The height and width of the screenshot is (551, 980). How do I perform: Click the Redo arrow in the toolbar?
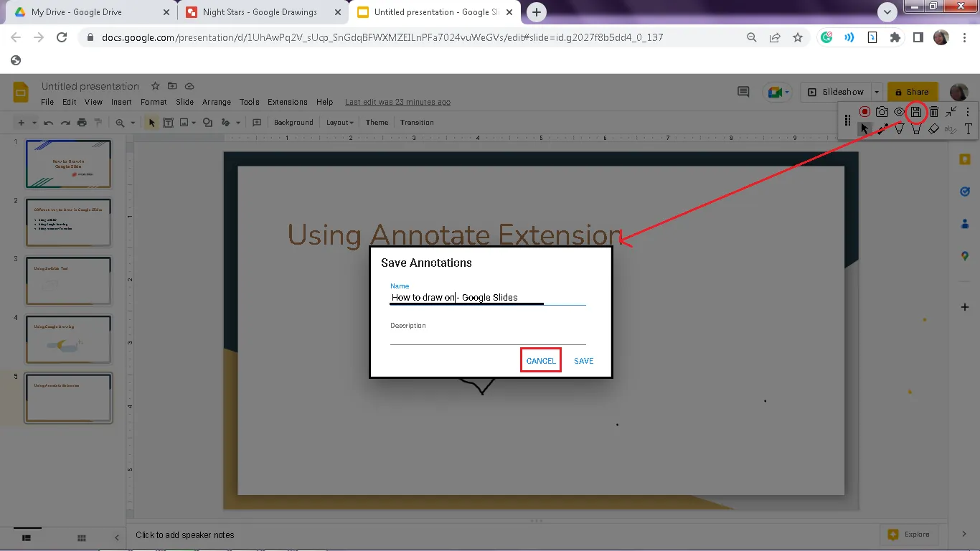[x=65, y=123]
